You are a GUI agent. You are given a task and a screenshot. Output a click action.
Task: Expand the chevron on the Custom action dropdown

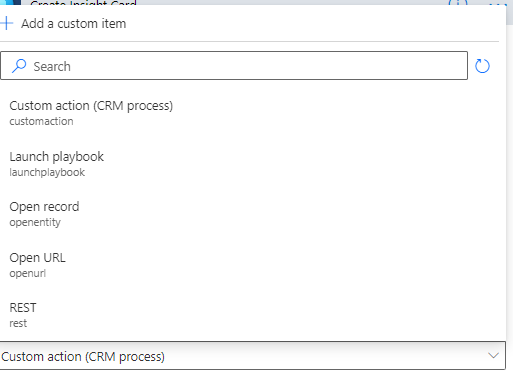pyautogui.click(x=493, y=356)
